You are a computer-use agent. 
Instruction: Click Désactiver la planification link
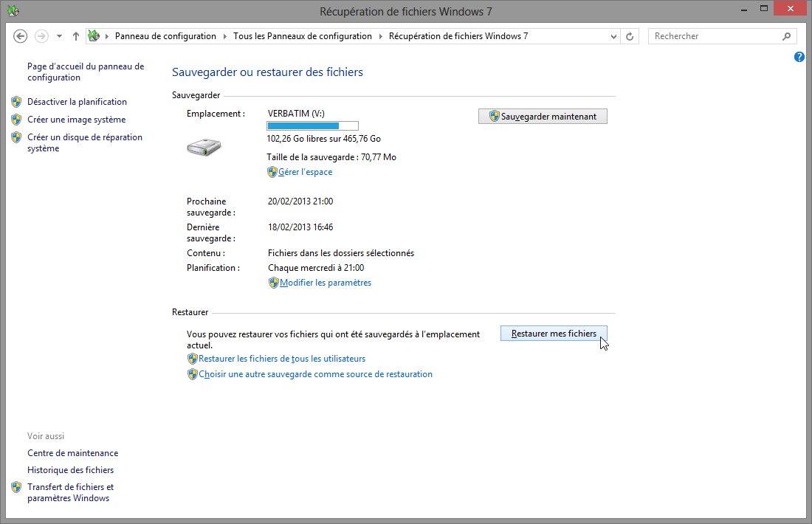78,102
